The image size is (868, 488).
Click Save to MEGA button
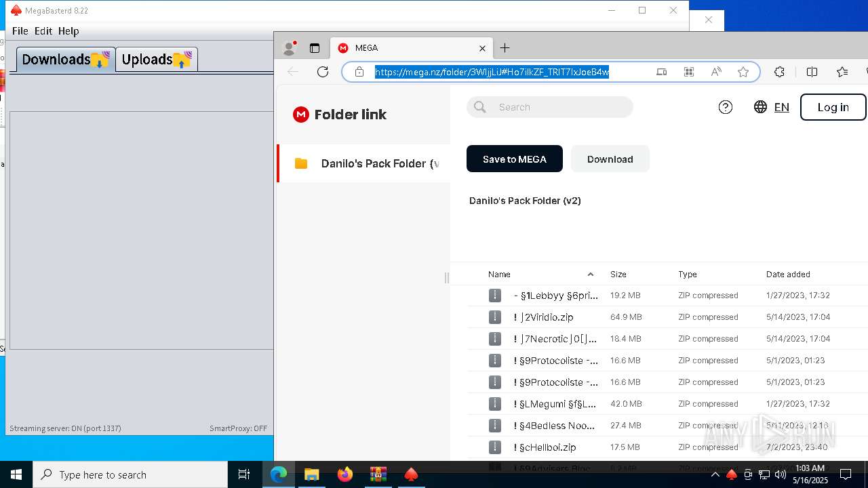(x=515, y=159)
